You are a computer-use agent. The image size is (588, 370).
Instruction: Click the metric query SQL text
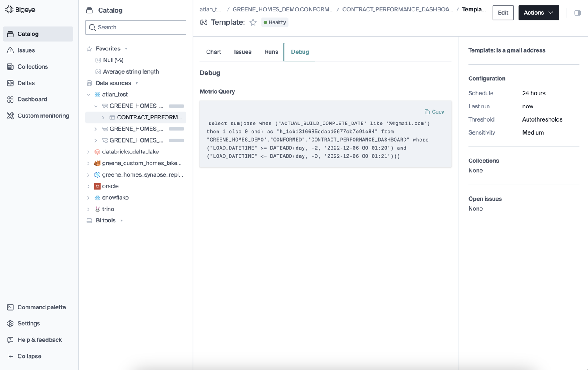(x=319, y=140)
